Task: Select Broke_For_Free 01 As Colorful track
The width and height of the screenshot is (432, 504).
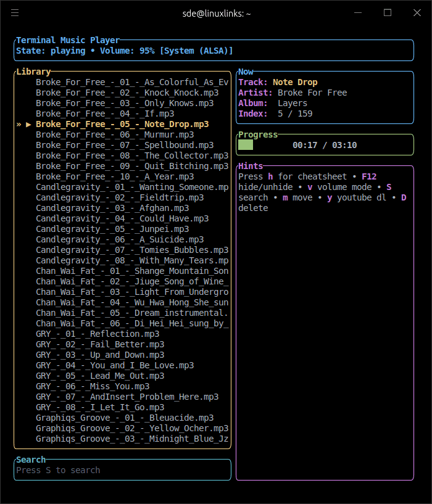Action: coord(131,82)
